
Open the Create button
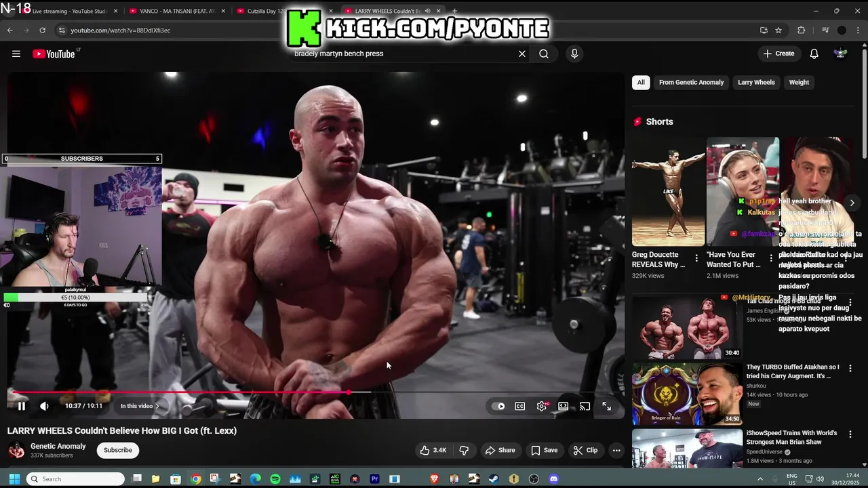(778, 54)
